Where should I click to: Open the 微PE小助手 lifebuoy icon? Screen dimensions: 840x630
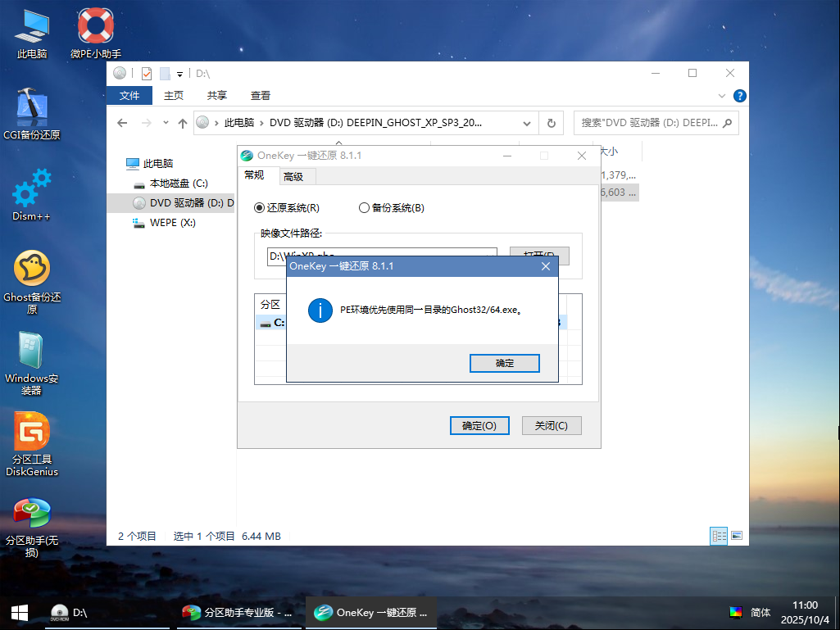tap(95, 34)
